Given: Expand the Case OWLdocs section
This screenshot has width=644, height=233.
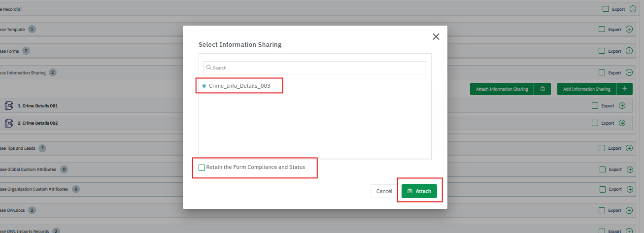Looking at the screenshot, I should pos(629,210).
